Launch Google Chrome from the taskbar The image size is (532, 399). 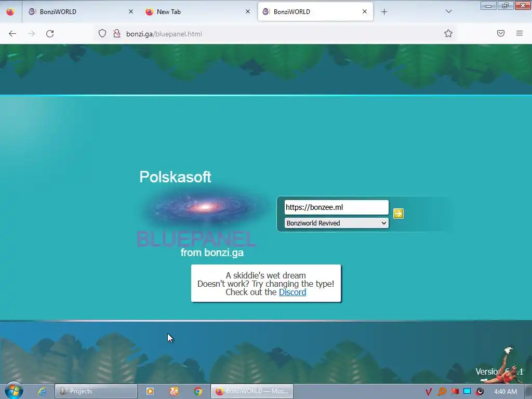tap(198, 391)
